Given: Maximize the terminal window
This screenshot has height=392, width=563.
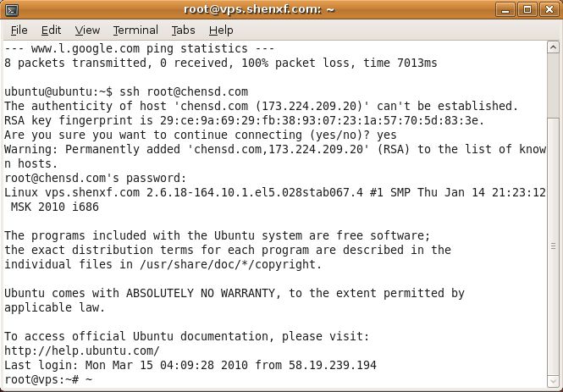Looking at the screenshot, I should (x=527, y=9).
